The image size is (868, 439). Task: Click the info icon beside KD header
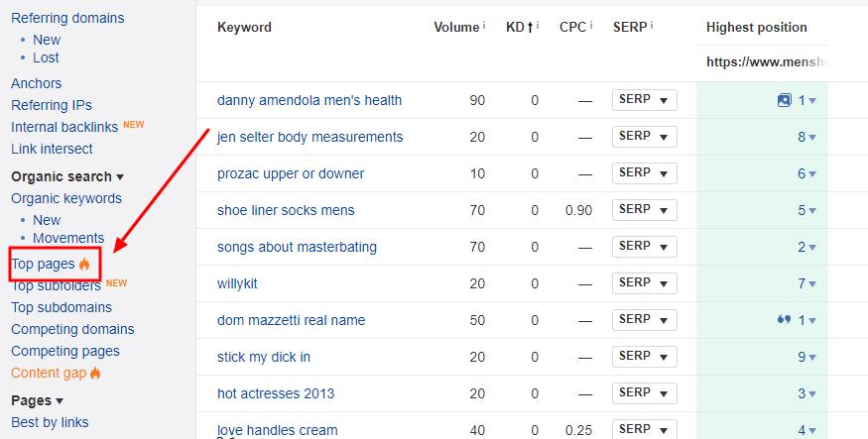coord(538,25)
